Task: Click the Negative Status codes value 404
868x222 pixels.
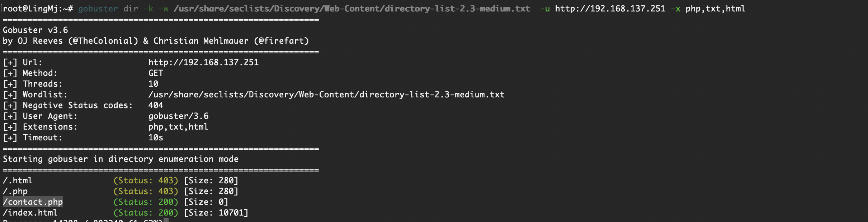Action: 156,105
